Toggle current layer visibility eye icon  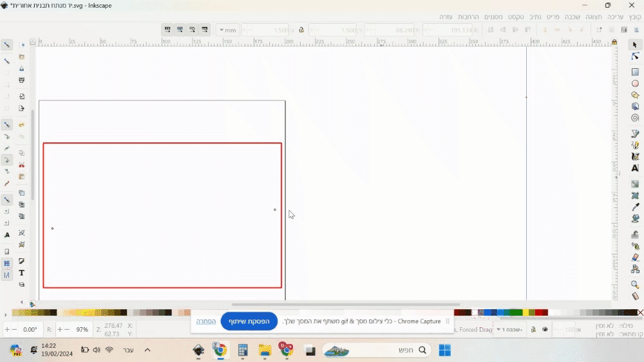[545, 330]
